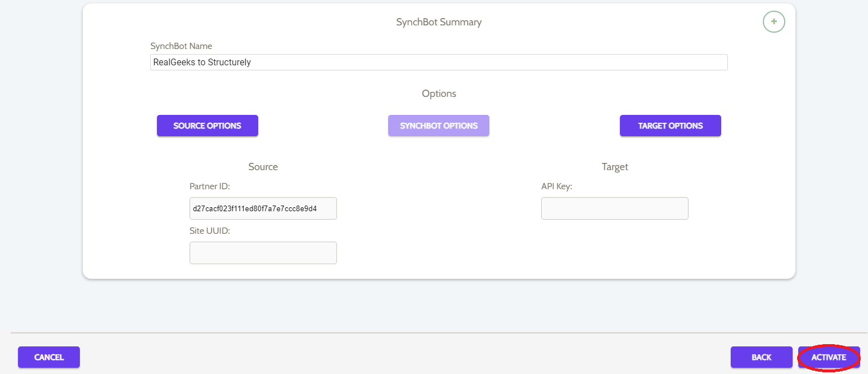This screenshot has height=374, width=868.
Task: Click the circular plus icon in the summary card
Action: pyautogui.click(x=773, y=22)
